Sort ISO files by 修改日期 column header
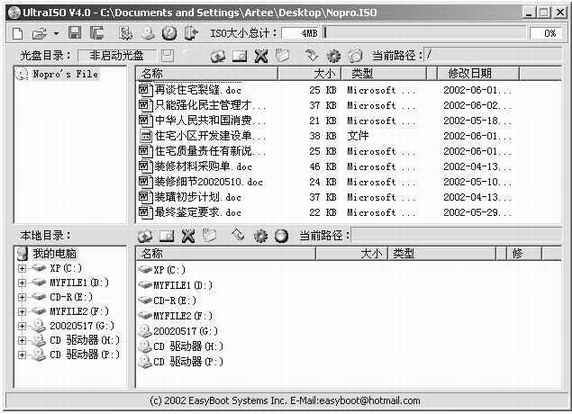 click(478, 74)
